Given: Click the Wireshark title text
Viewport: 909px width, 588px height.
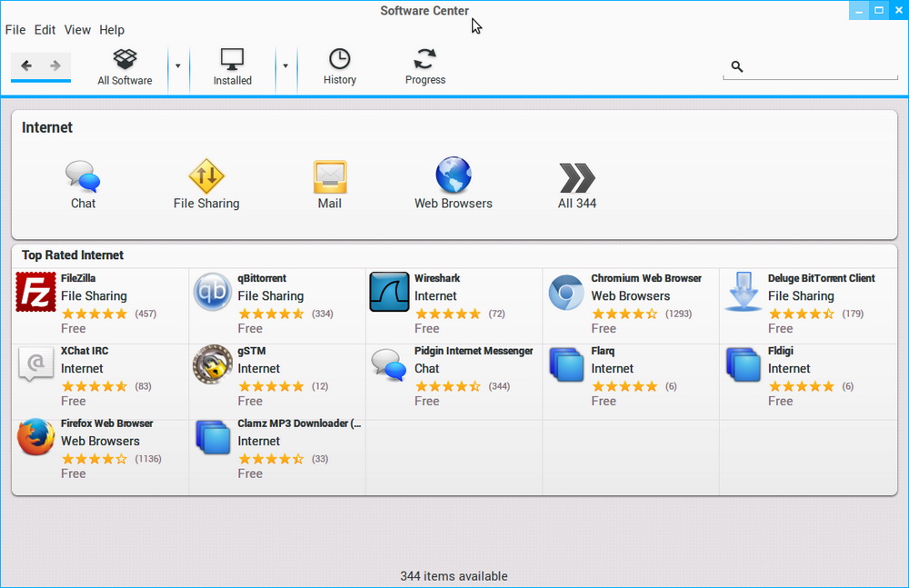Looking at the screenshot, I should pos(437,278).
